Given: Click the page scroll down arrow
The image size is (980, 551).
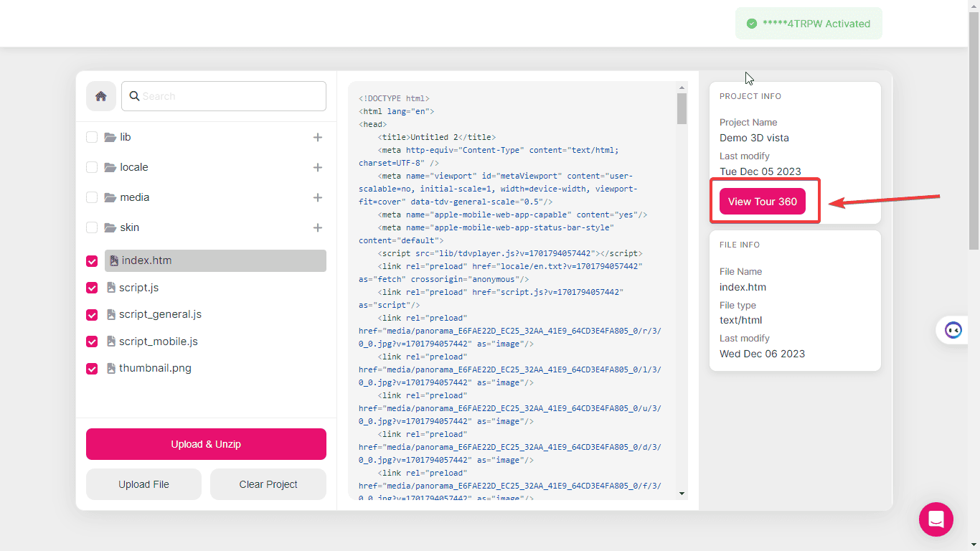Looking at the screenshot, I should coord(974,546).
